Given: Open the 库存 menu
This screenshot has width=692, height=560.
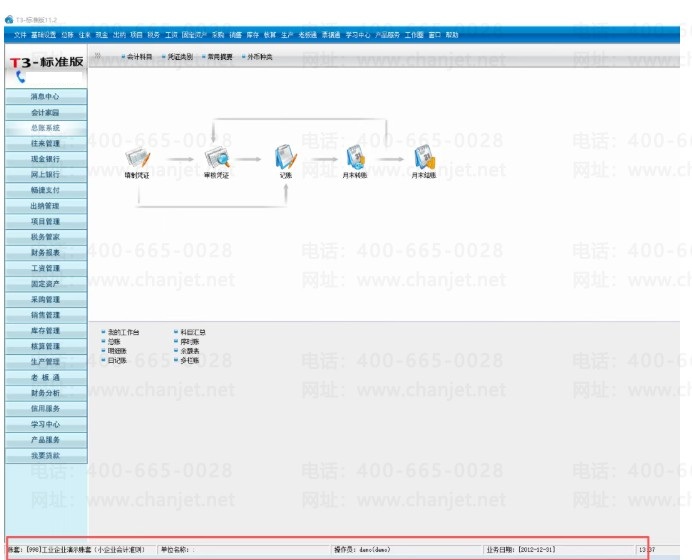Looking at the screenshot, I should 252,35.
